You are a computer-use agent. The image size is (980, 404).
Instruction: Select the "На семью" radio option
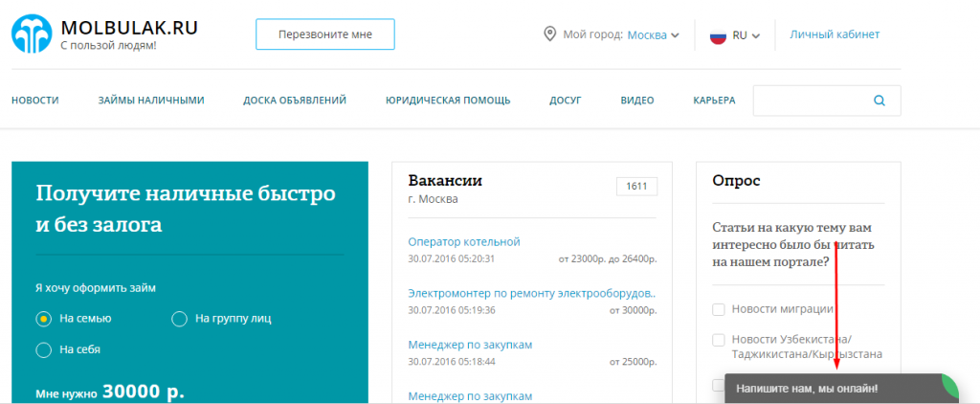[x=43, y=319]
